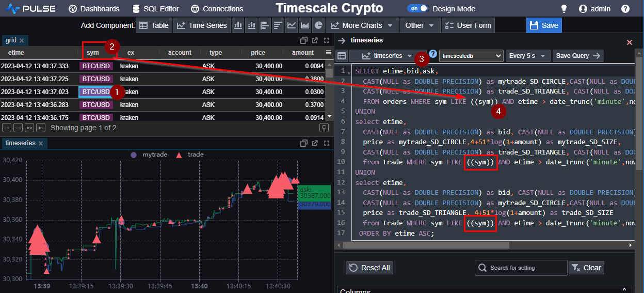The image size is (644, 293).
Task: Add a horizontal bar chart component
Action: (265, 25)
